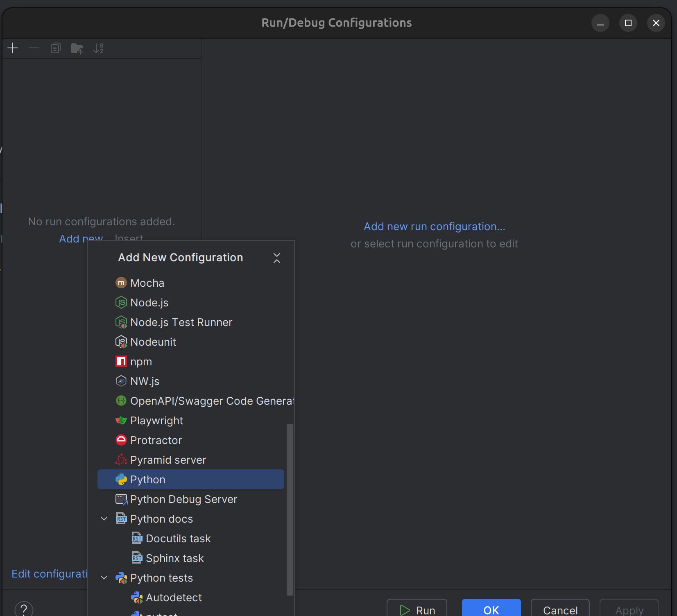Close the Add New Configuration popup

pos(277,258)
